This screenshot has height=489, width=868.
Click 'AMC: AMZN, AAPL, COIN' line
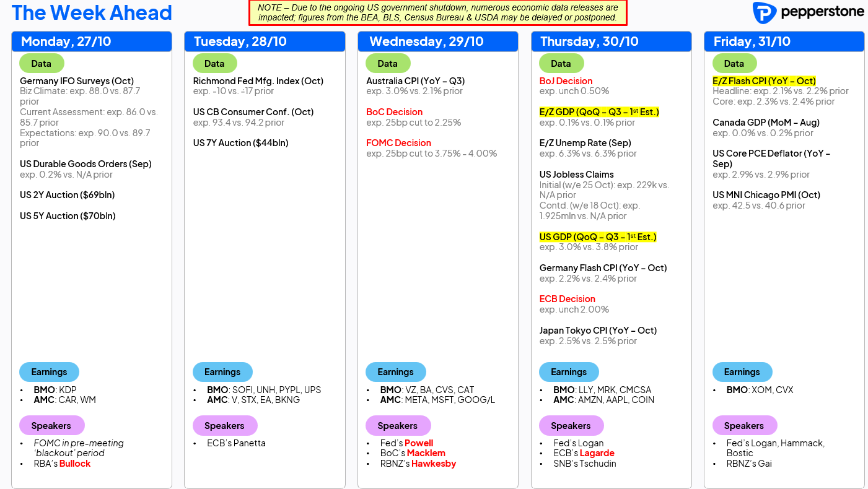coord(603,400)
